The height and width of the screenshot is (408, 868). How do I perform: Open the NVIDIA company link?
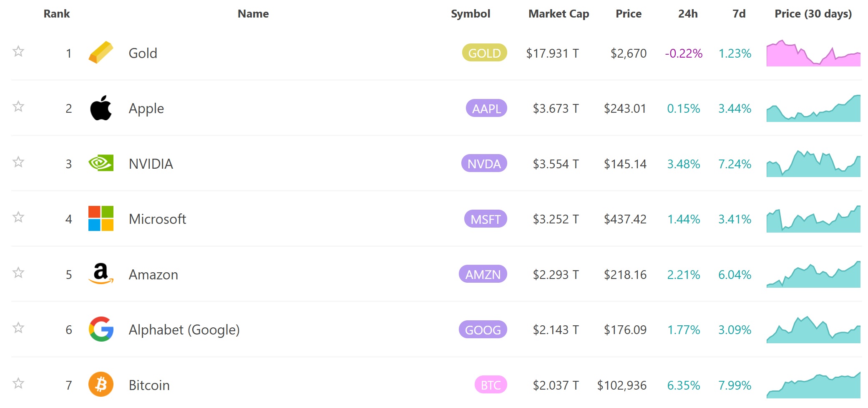coord(151,164)
